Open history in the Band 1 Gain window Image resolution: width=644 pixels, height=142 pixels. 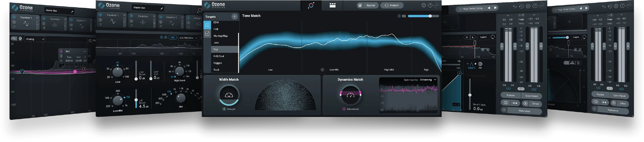521,7
